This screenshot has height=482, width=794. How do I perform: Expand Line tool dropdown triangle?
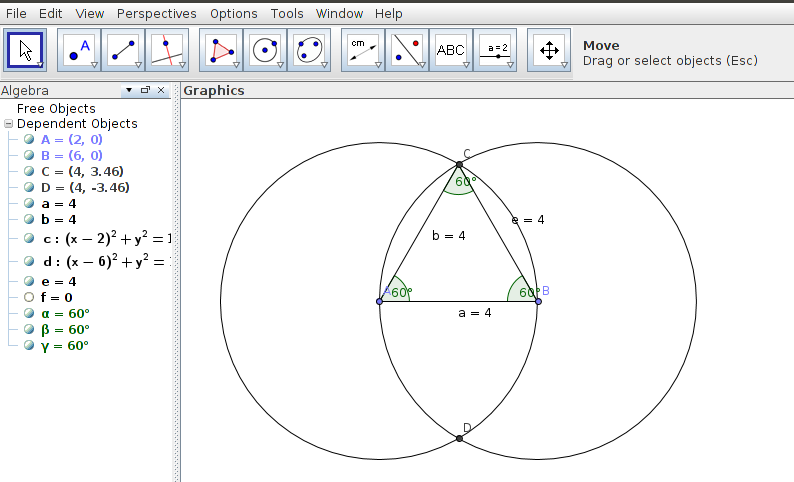point(138,65)
